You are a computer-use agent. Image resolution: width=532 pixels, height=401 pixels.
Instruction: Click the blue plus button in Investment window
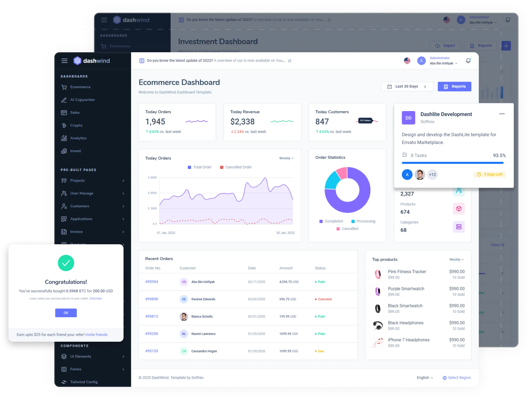[506, 46]
